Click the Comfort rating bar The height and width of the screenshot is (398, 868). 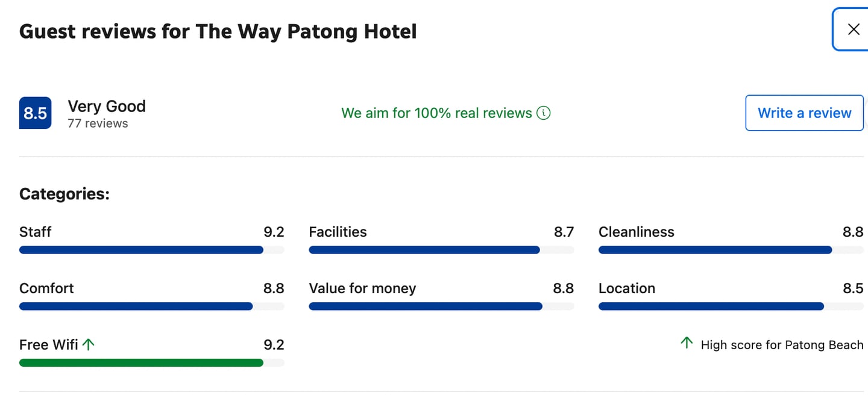pos(151,306)
